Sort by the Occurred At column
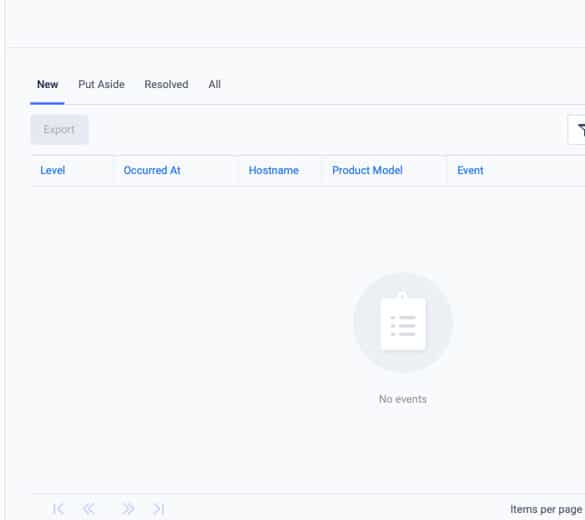 click(152, 170)
